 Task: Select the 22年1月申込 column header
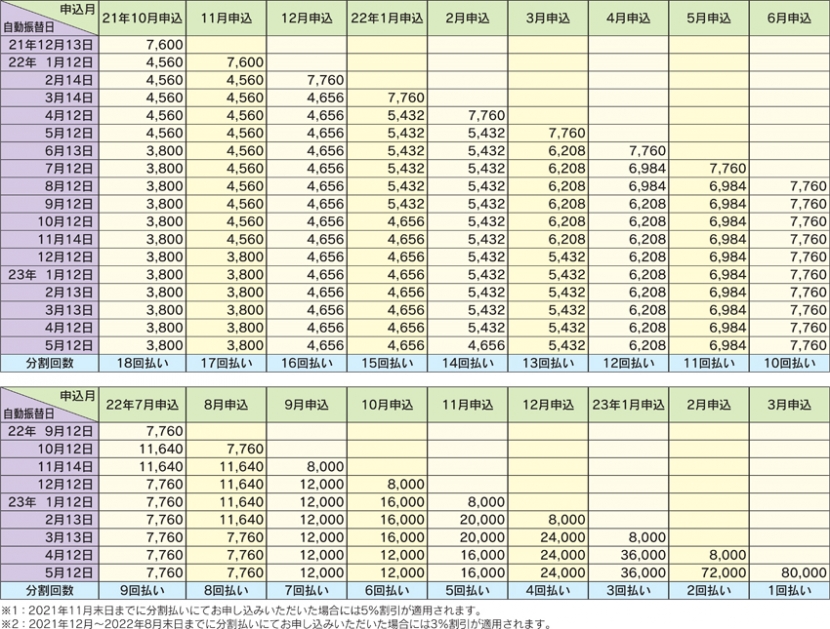(x=387, y=19)
